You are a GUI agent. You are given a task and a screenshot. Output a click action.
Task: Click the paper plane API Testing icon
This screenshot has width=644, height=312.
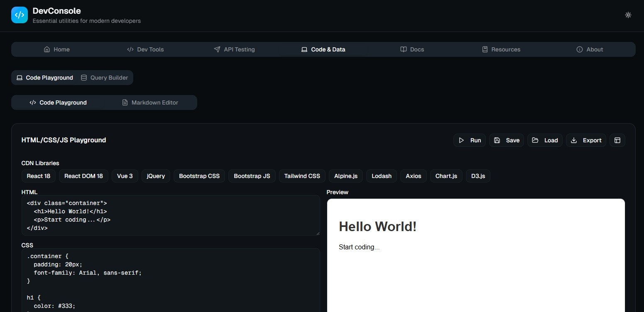(x=217, y=49)
